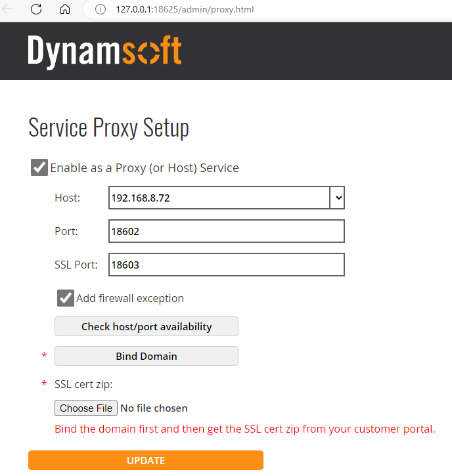Click the 'No file chosen' text
This screenshot has width=452, height=476.
click(x=154, y=408)
